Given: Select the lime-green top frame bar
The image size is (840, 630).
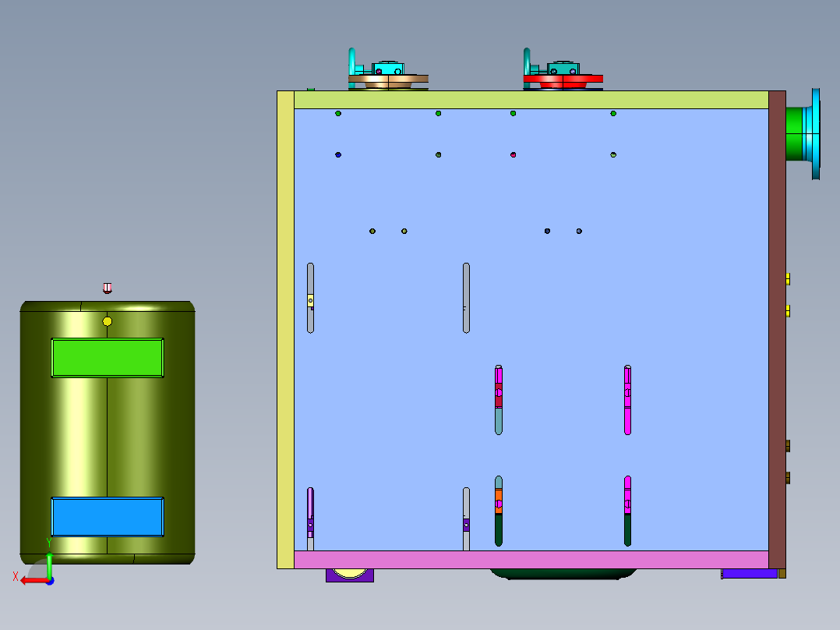Looking at the screenshot, I should tap(531, 100).
